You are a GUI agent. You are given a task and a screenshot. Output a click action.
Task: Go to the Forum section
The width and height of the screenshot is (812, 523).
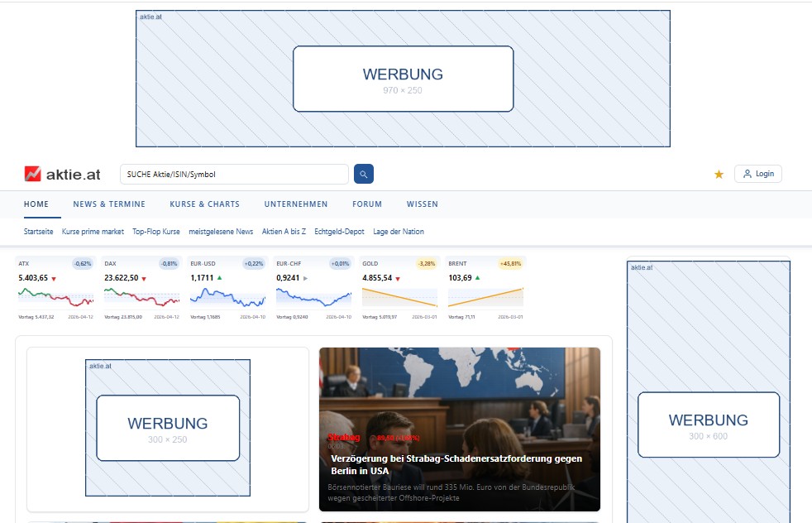pyautogui.click(x=367, y=204)
